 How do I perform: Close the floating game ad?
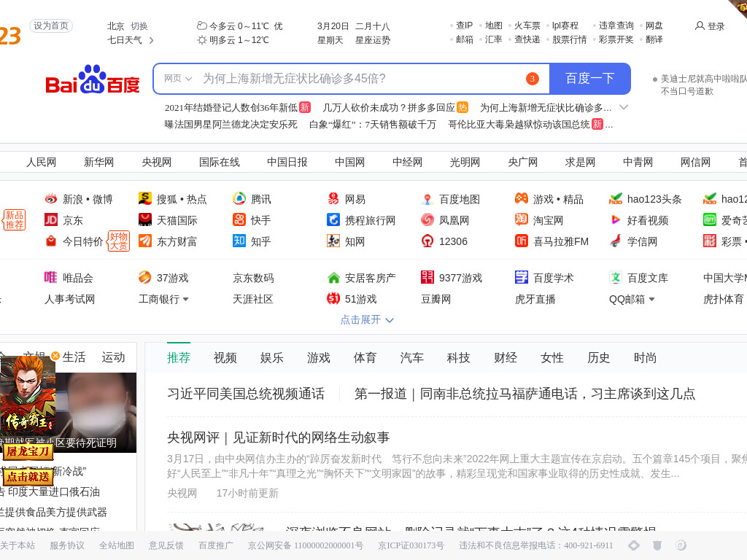point(55,356)
